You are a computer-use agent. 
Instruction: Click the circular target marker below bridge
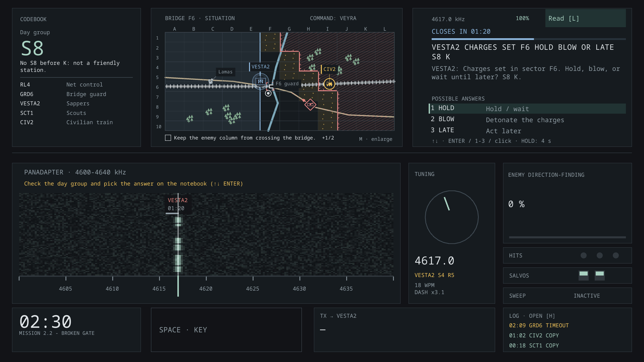(268, 94)
